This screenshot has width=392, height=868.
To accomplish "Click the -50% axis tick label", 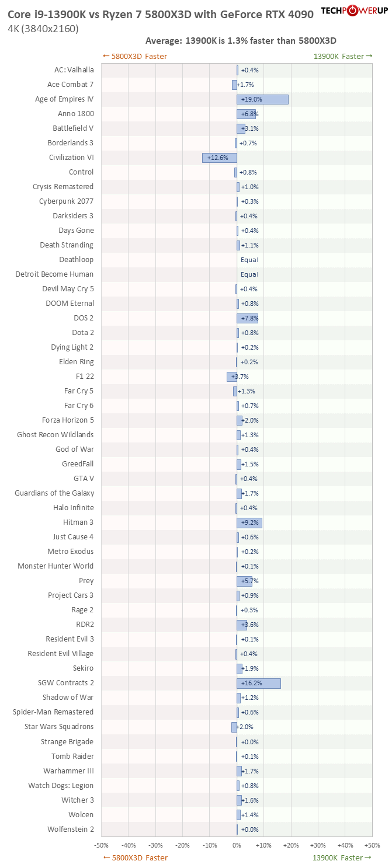I will (101, 845).
